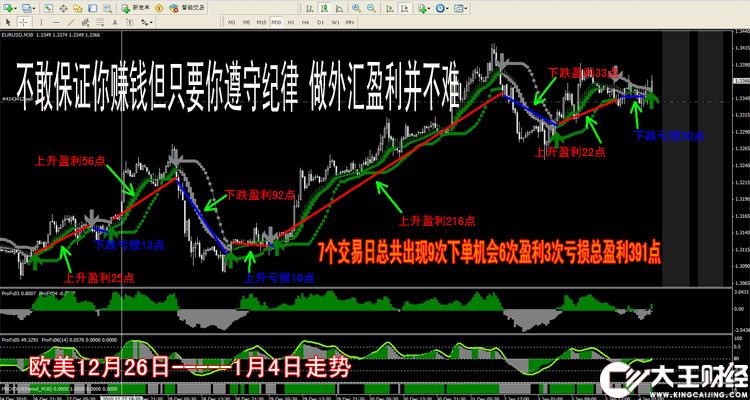Viewport: 750px width, 400px height.
Task: Open the Strategy Tester magnifier icon
Action: pos(108,8)
